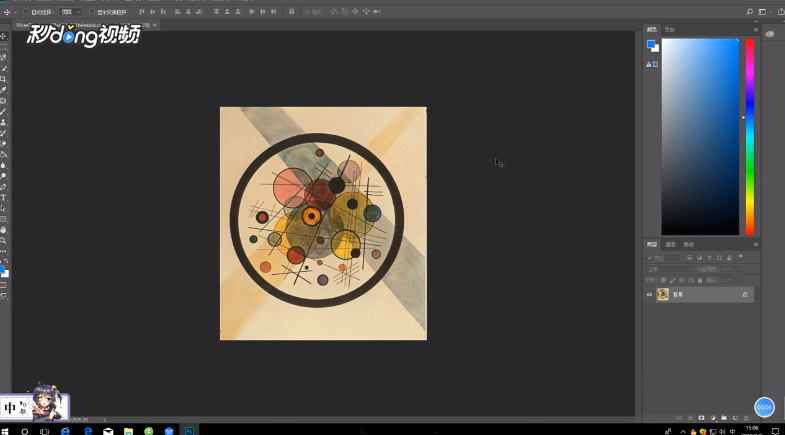This screenshot has width=785, height=435.
Task: Open the auto-select 图层 dropdown
Action: tap(70, 12)
